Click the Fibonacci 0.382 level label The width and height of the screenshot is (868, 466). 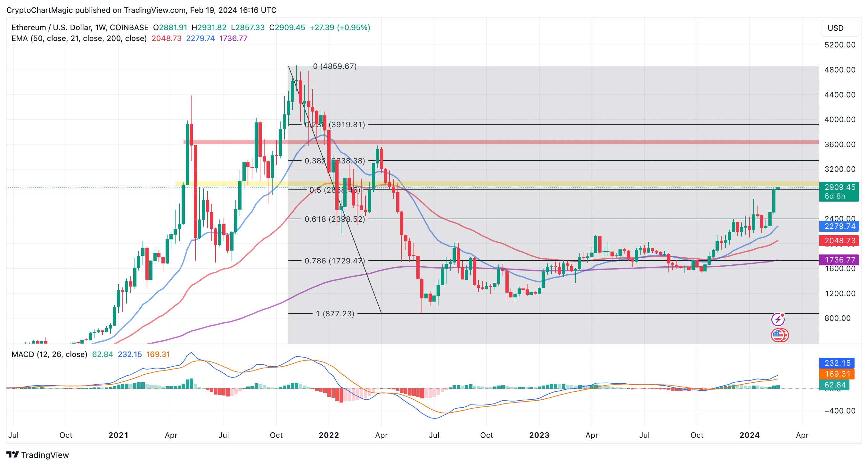[335, 161]
